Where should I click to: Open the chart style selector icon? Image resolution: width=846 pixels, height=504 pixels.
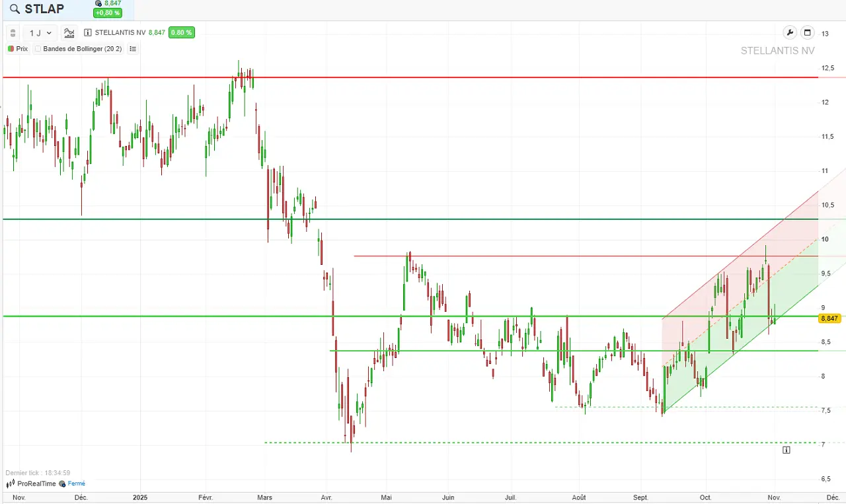click(69, 32)
